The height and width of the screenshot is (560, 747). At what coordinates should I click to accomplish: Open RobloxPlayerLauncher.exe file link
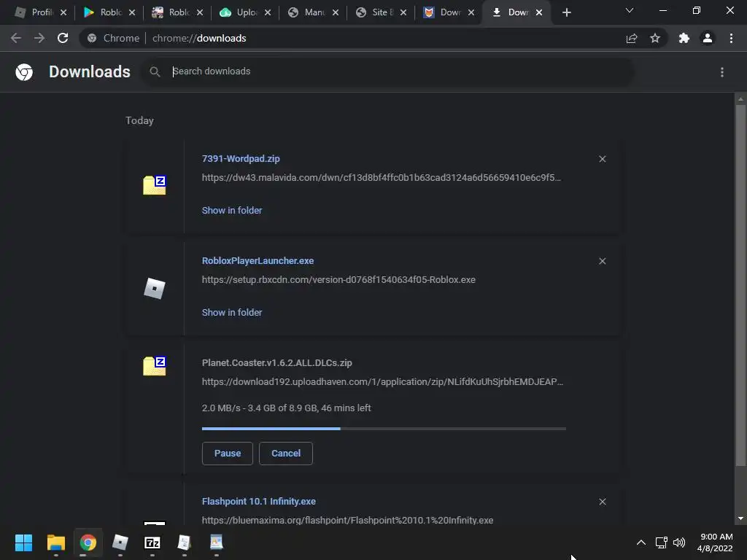[x=258, y=261]
